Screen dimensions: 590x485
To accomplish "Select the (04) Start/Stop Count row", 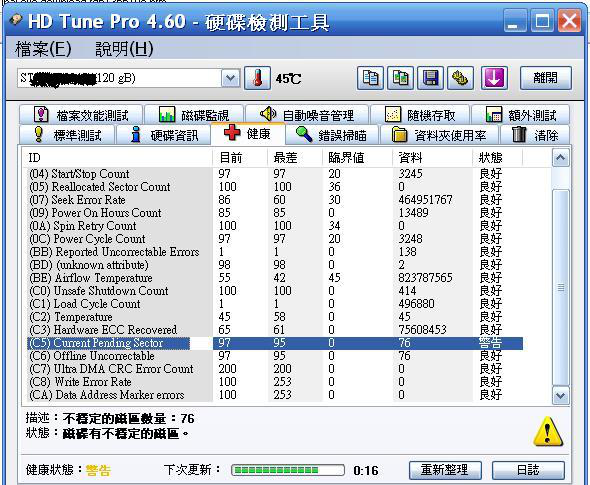I will point(275,174).
